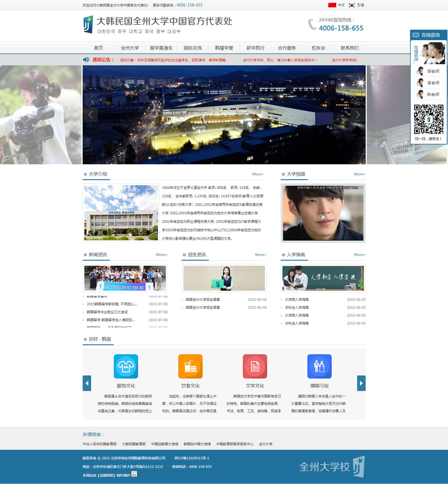
Task: Click the 服饰文化 clothing icon
Action: point(126,366)
